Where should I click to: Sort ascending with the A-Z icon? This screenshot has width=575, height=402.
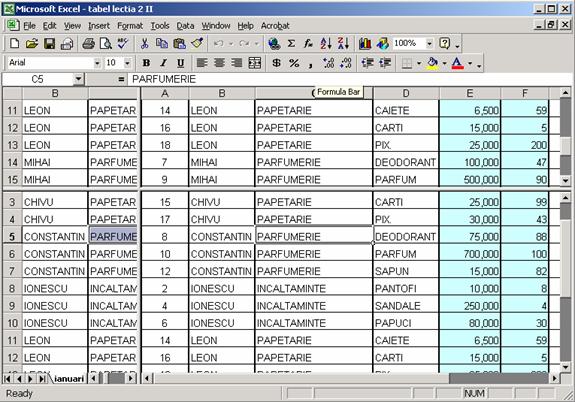[x=326, y=44]
